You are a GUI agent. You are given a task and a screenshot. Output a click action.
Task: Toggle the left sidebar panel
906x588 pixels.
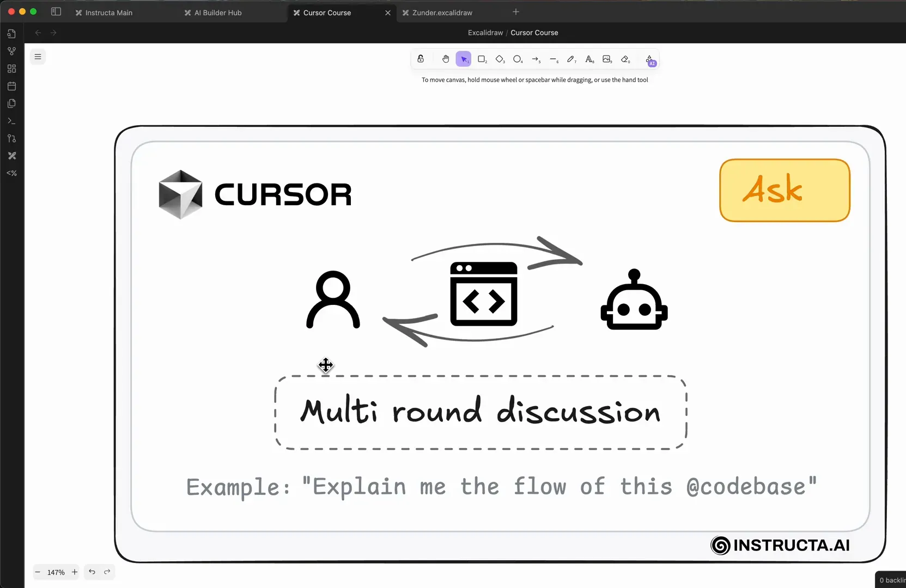point(56,11)
